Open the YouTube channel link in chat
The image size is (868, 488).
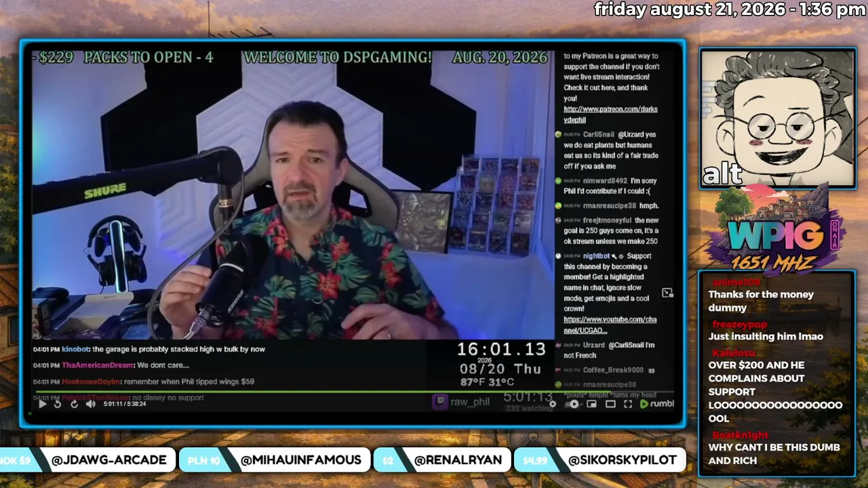coord(610,325)
